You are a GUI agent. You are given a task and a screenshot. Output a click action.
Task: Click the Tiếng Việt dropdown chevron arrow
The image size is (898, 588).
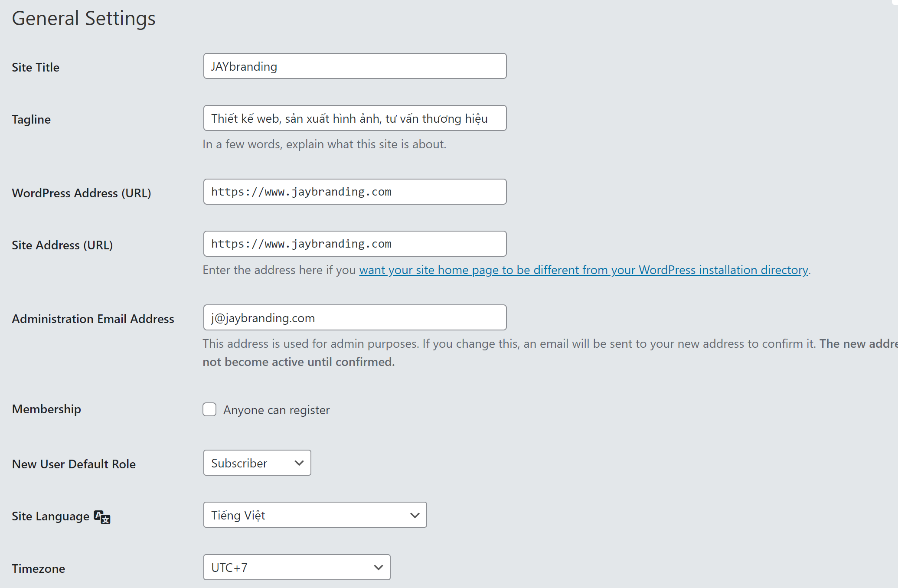pos(415,515)
